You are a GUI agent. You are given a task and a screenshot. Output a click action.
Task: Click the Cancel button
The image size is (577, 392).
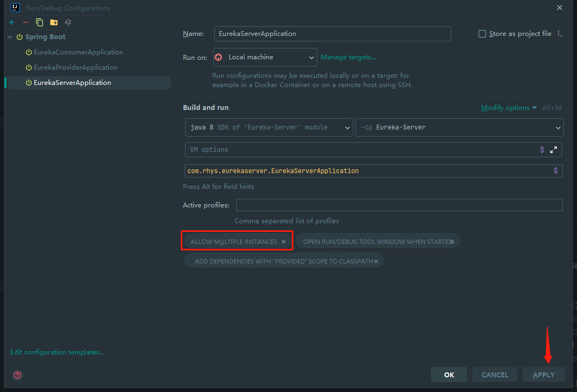(495, 375)
